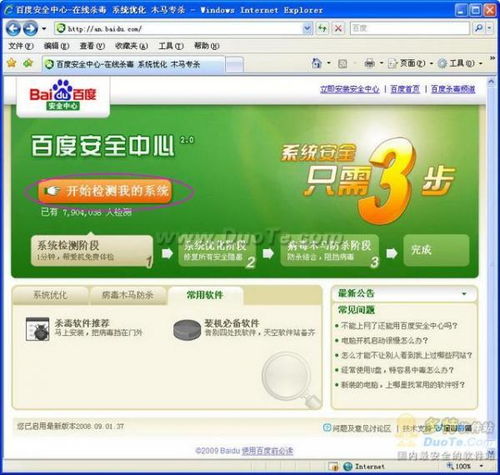Open the 编辑(E) menu
The width and height of the screenshot is (500, 475).
(x=56, y=46)
